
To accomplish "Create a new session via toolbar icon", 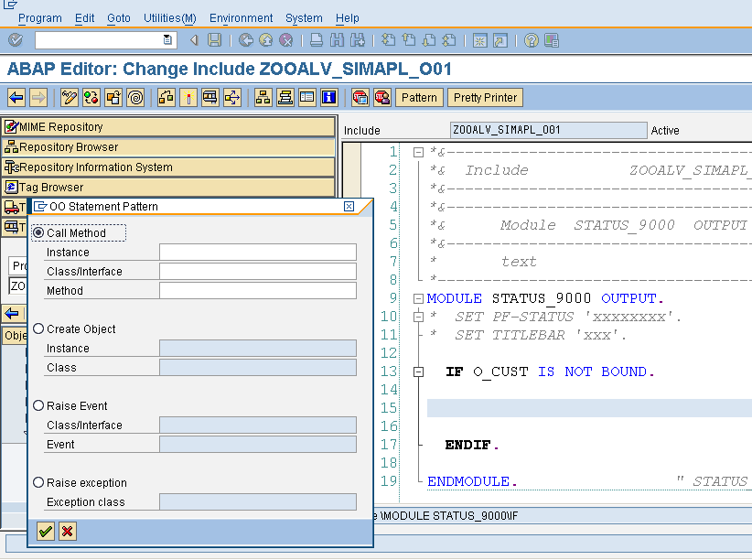I will (x=479, y=39).
